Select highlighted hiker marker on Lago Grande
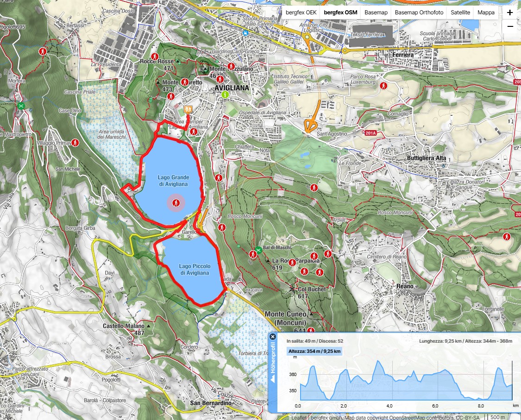 coord(176,203)
